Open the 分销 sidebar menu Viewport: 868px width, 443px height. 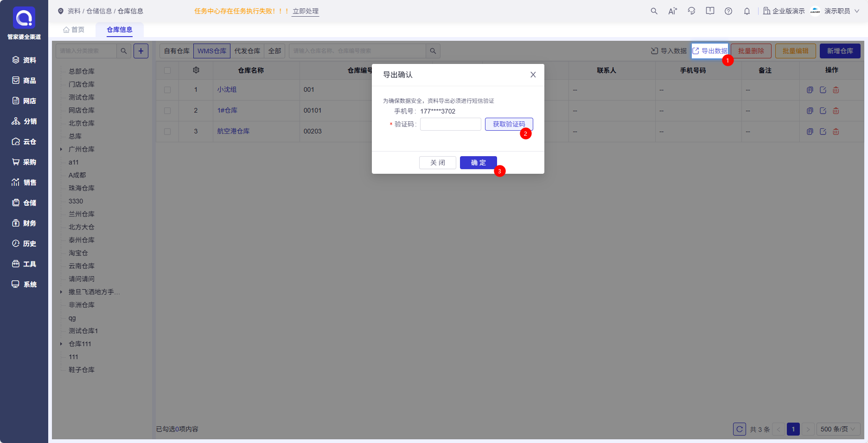24,121
